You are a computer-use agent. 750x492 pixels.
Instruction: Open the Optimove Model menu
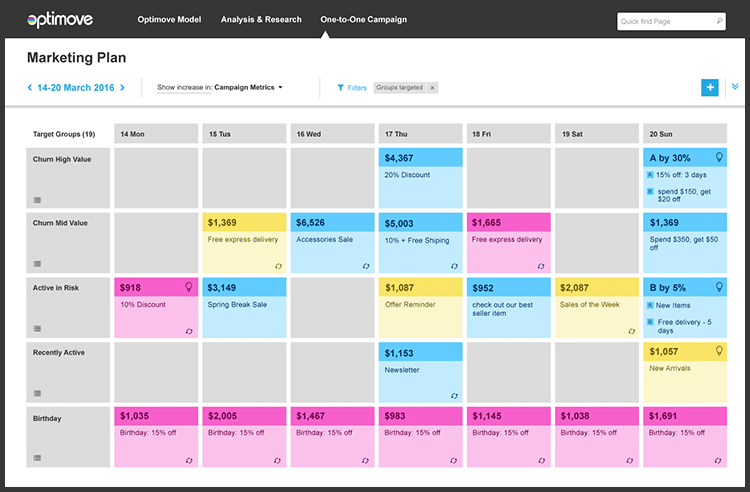click(x=169, y=20)
